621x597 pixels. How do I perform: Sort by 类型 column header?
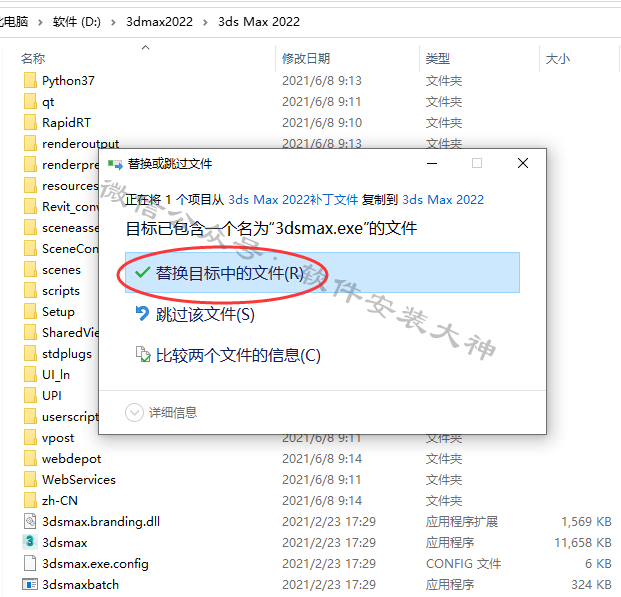(438, 59)
